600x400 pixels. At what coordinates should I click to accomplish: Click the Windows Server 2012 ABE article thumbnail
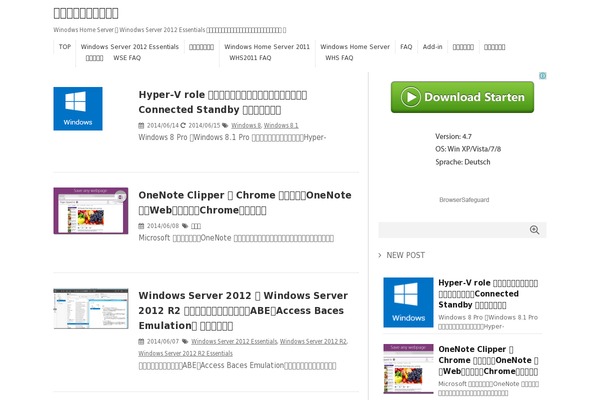[91, 309]
